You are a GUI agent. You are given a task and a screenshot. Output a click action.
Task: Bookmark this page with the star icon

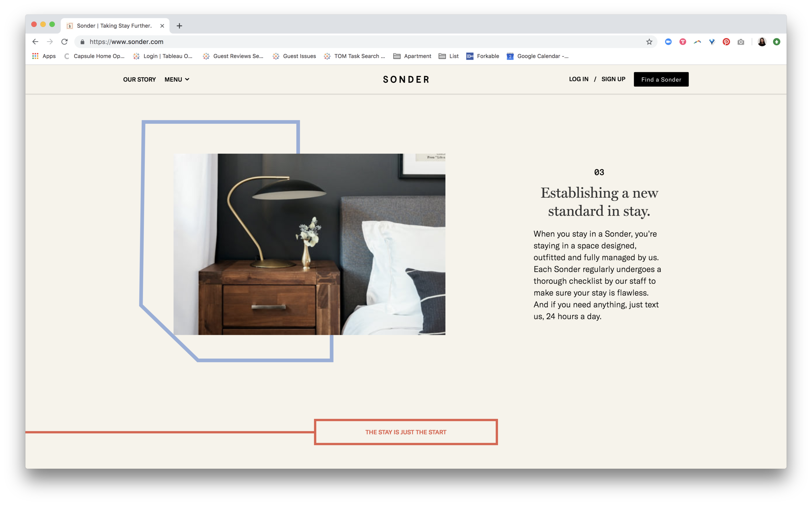tap(649, 42)
